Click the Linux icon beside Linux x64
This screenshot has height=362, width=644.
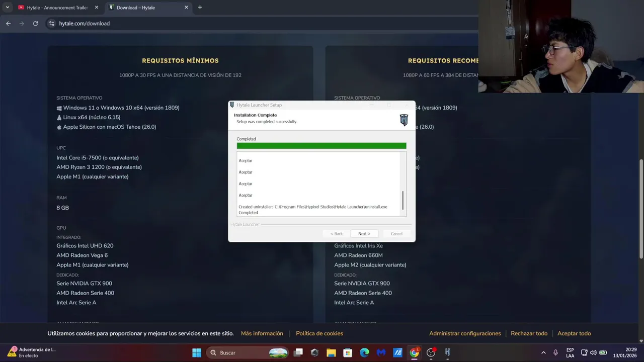(x=59, y=118)
